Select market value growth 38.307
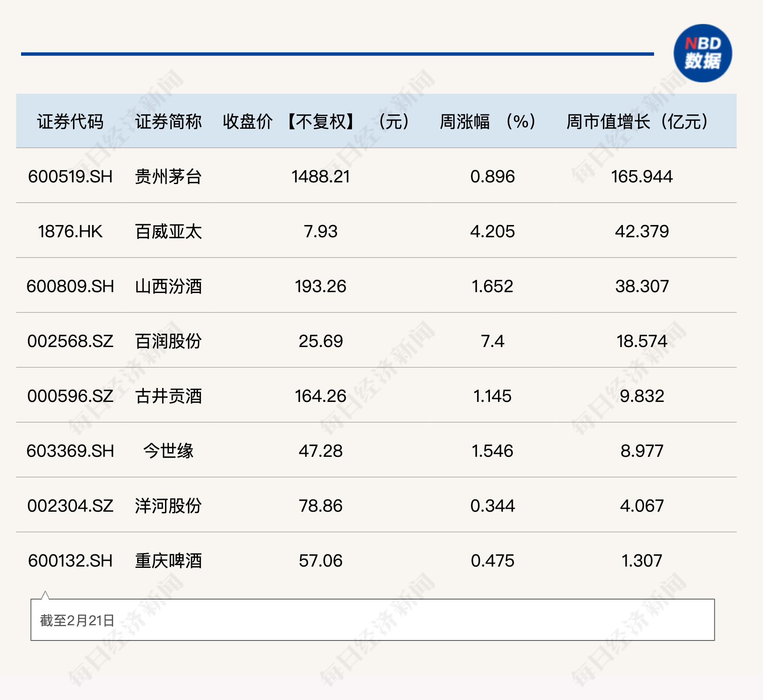This screenshot has width=763, height=700. pos(642,286)
